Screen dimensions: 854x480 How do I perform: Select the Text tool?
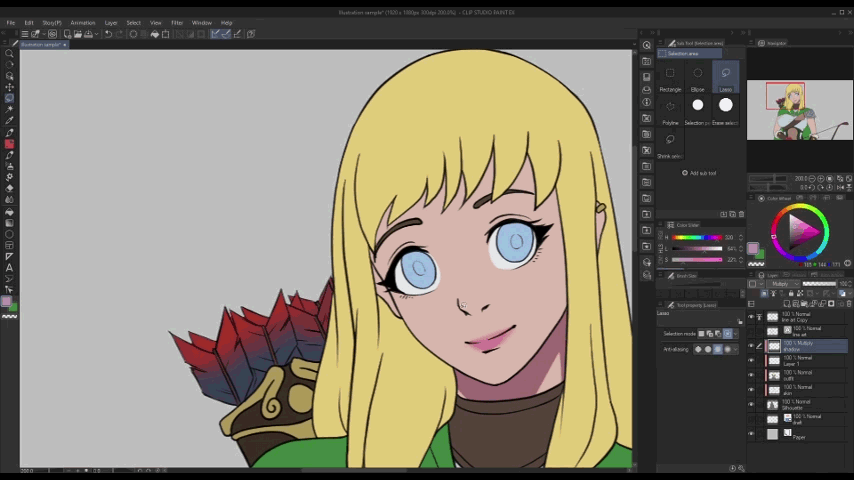coord(9,268)
